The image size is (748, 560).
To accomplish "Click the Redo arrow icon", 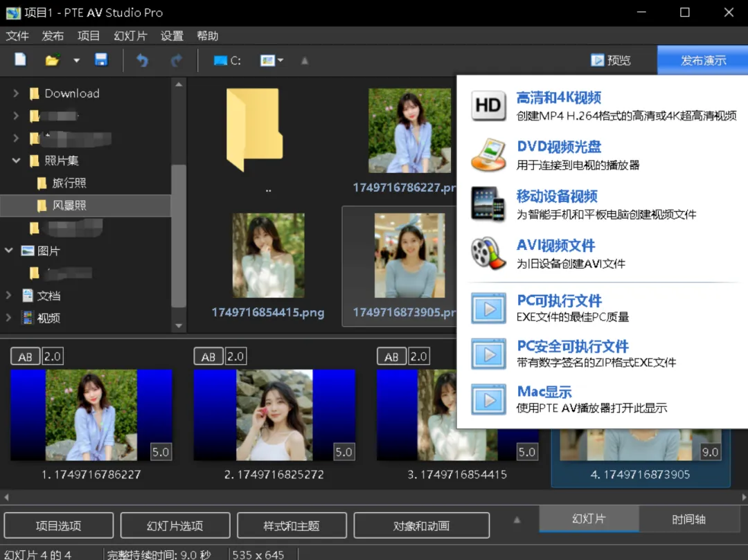I will pos(177,60).
